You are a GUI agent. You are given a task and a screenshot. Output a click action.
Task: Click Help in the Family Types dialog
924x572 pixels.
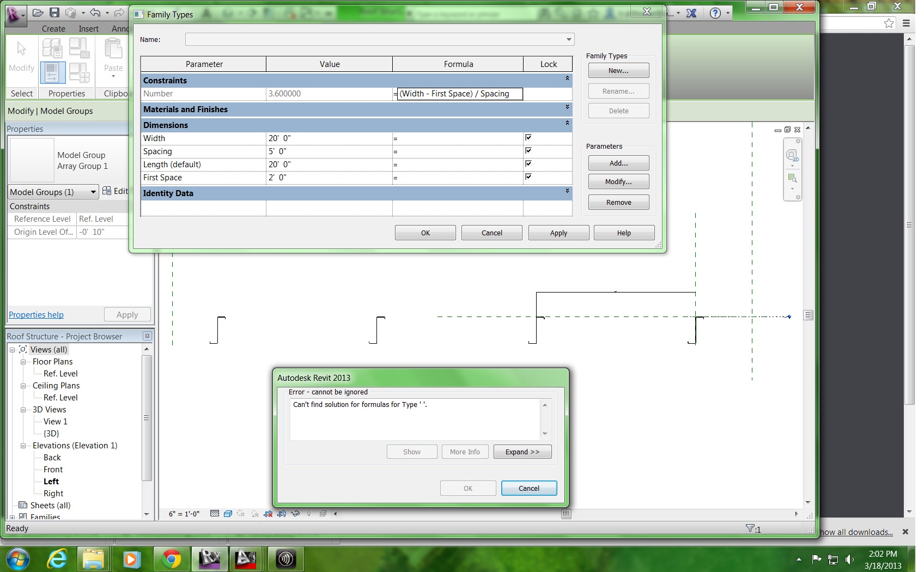tap(624, 233)
